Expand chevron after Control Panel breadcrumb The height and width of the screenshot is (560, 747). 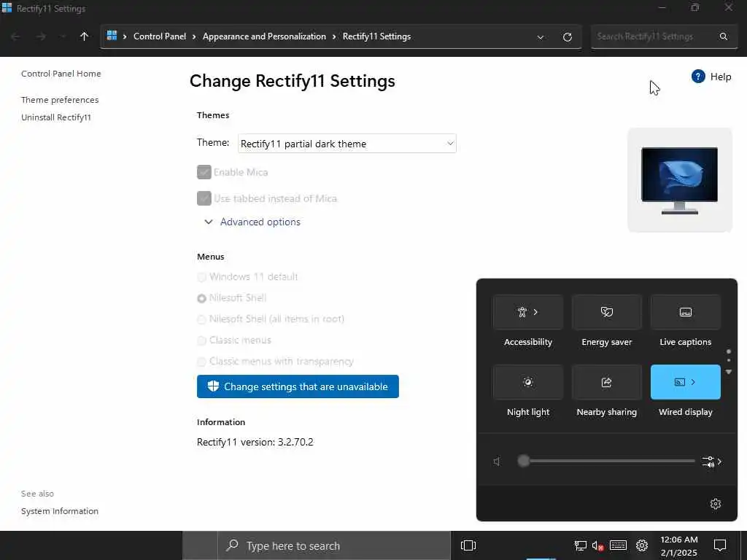(x=194, y=36)
